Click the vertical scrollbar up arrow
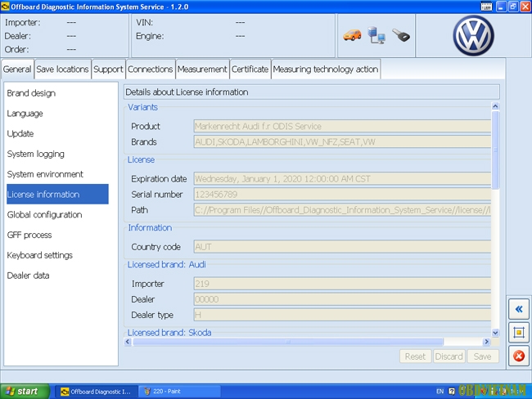 pos(495,106)
